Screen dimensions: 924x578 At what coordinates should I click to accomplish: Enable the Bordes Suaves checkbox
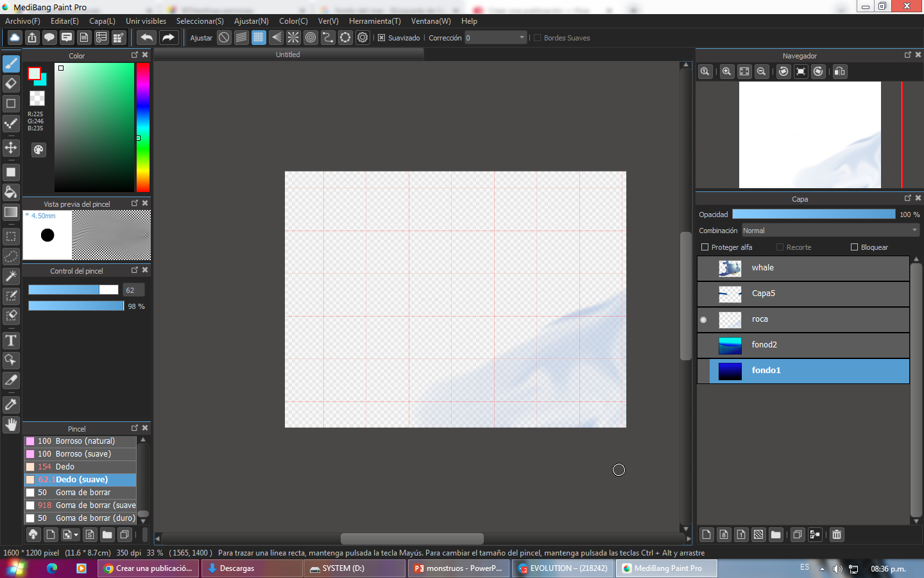click(x=537, y=38)
